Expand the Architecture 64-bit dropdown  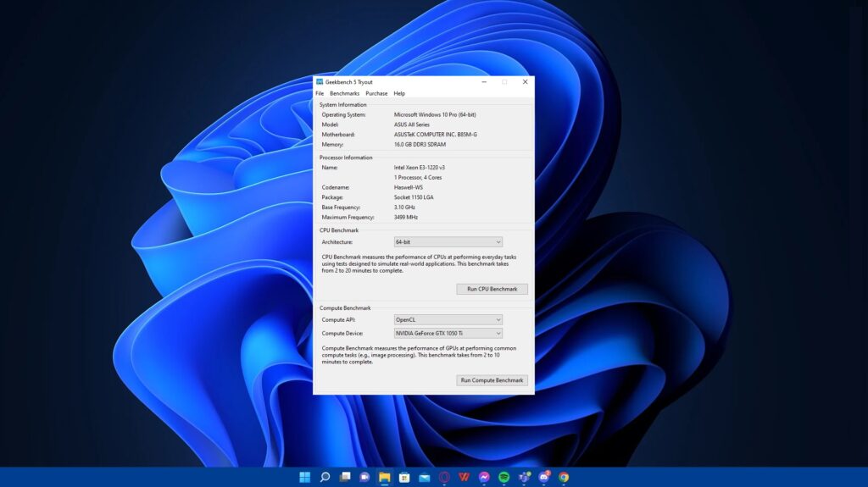tap(448, 242)
